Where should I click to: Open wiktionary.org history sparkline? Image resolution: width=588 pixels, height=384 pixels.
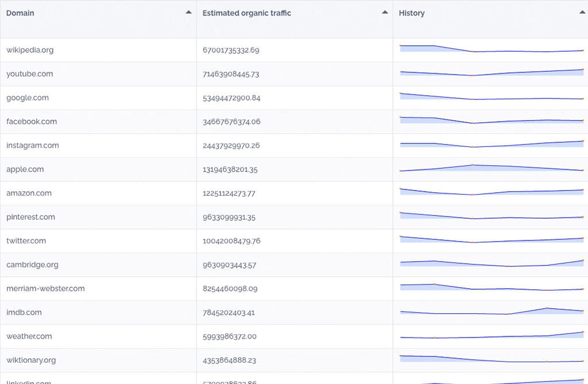tap(492, 359)
